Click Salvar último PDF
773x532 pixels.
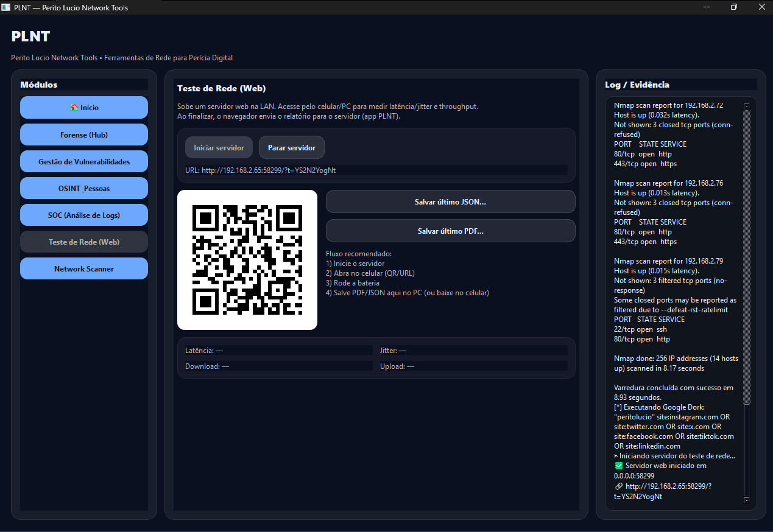point(450,231)
